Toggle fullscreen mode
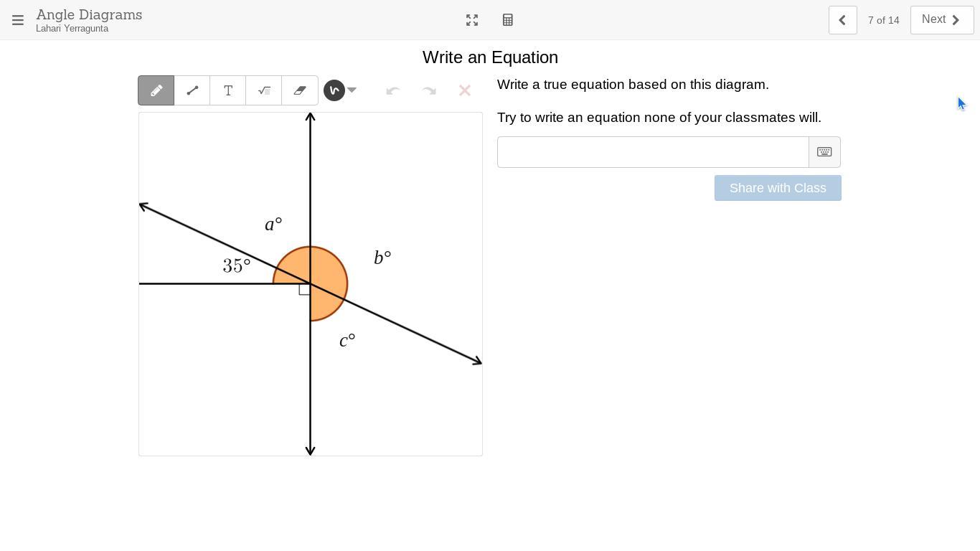 pyautogui.click(x=472, y=20)
